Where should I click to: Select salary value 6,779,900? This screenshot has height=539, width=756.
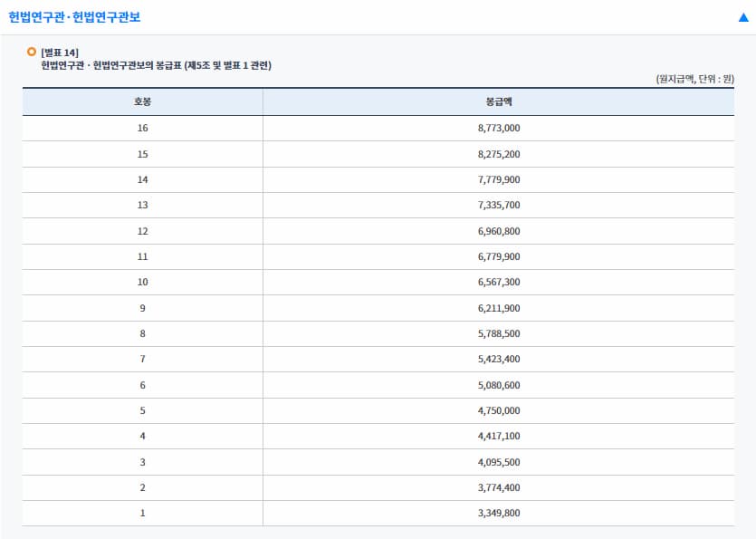pyautogui.click(x=499, y=256)
